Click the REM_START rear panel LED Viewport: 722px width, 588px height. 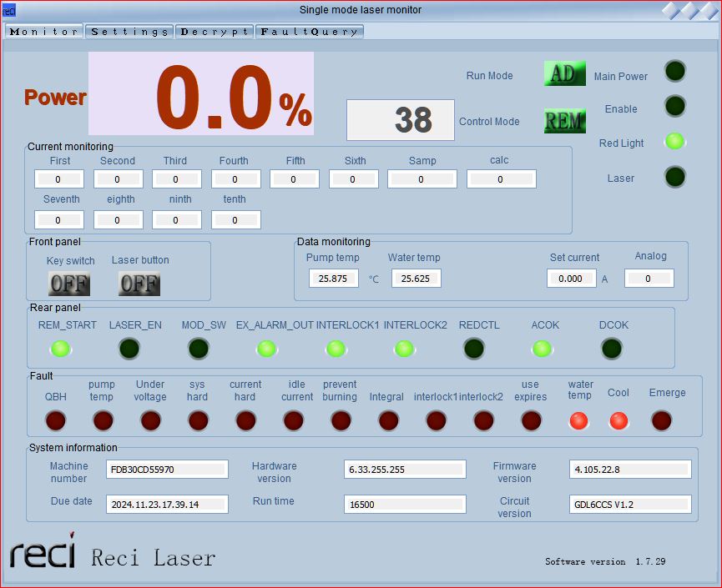coord(61,349)
